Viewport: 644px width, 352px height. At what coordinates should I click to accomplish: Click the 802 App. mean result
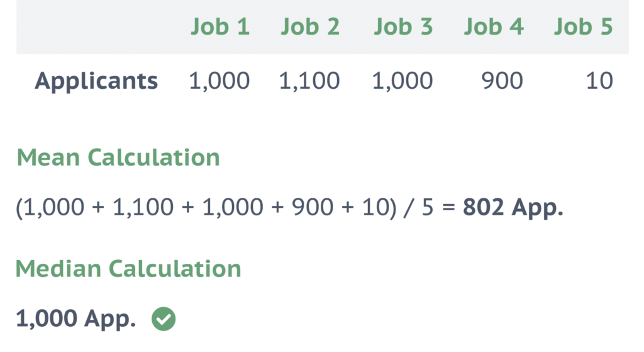pyautogui.click(x=513, y=208)
